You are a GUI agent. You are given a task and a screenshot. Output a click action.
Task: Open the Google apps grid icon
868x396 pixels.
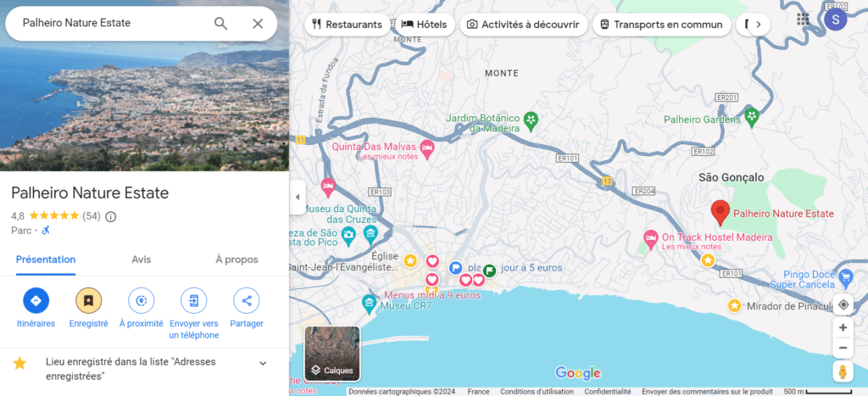(803, 20)
